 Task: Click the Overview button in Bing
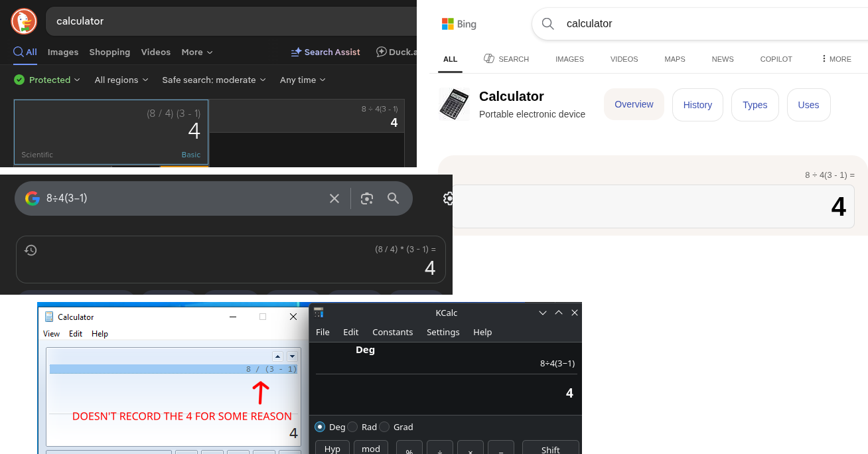[634, 104]
